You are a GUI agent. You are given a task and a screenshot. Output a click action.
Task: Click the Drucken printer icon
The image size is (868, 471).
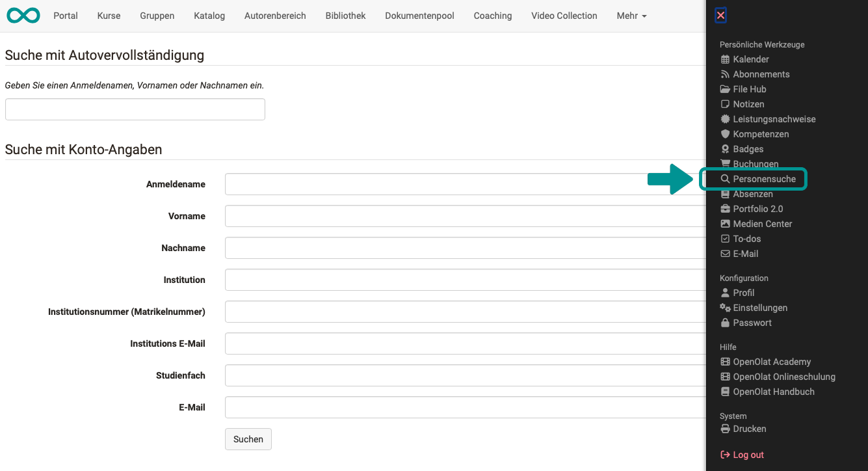click(725, 429)
